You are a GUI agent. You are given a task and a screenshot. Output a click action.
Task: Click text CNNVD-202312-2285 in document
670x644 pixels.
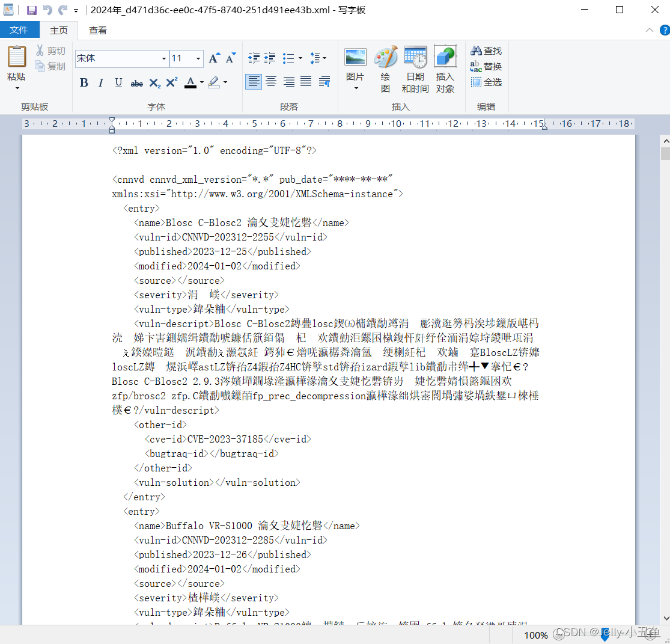pos(228,541)
